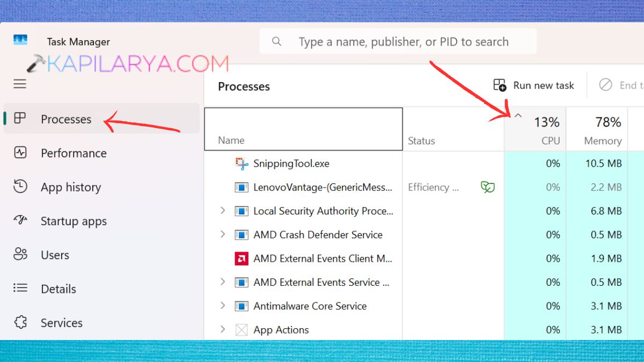This screenshot has width=644, height=362.
Task: Click the Run new task icon
Action: click(x=500, y=85)
